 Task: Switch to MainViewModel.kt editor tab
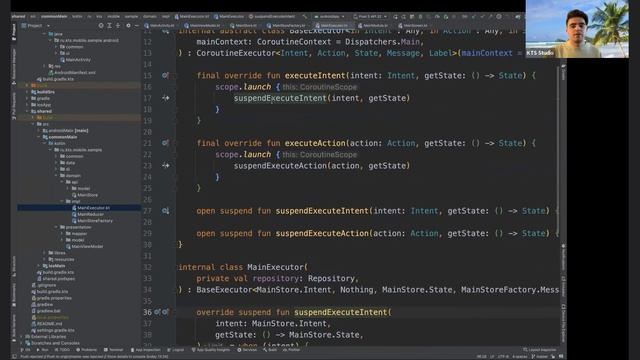click(x=202, y=25)
